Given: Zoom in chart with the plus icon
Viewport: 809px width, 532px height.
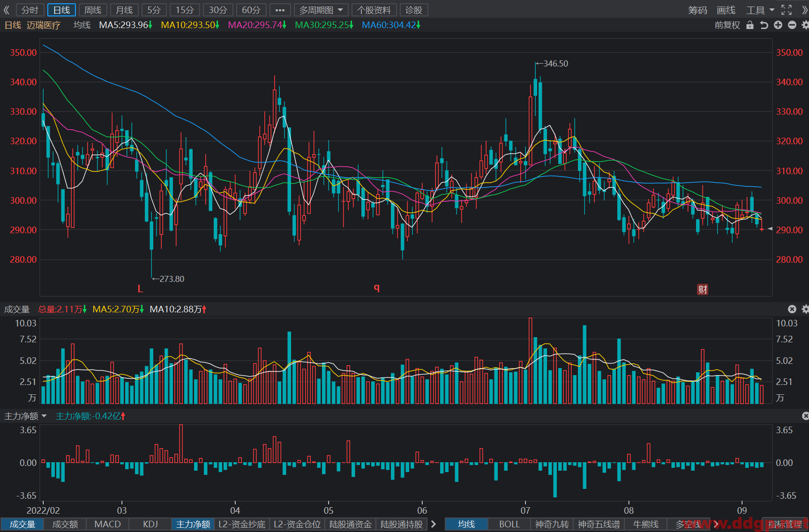Looking at the screenshot, I should pyautogui.click(x=778, y=25).
